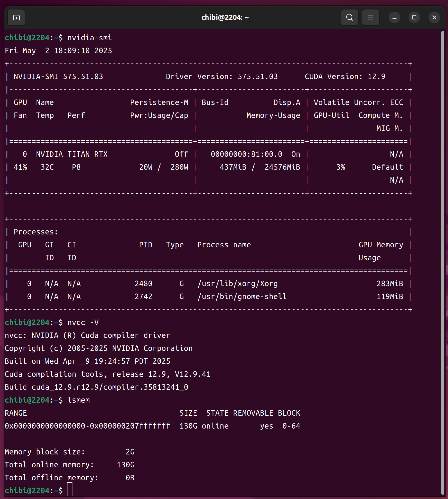Click the window title chibi@2204: ~
Image resolution: width=448 pixels, height=499 pixels.
tap(225, 17)
